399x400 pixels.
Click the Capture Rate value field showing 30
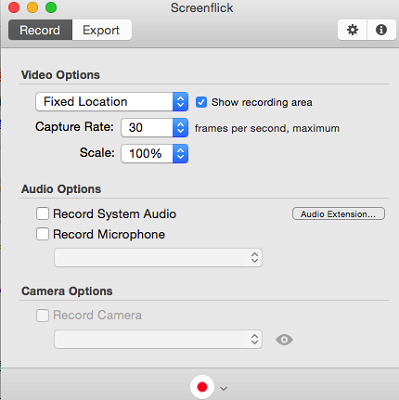(147, 128)
